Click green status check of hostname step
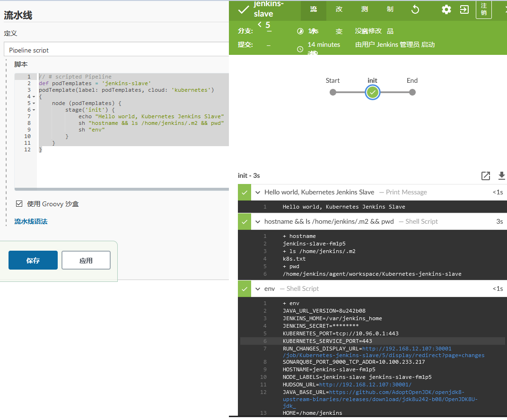Screen dimensions: 507x420 [245, 222]
